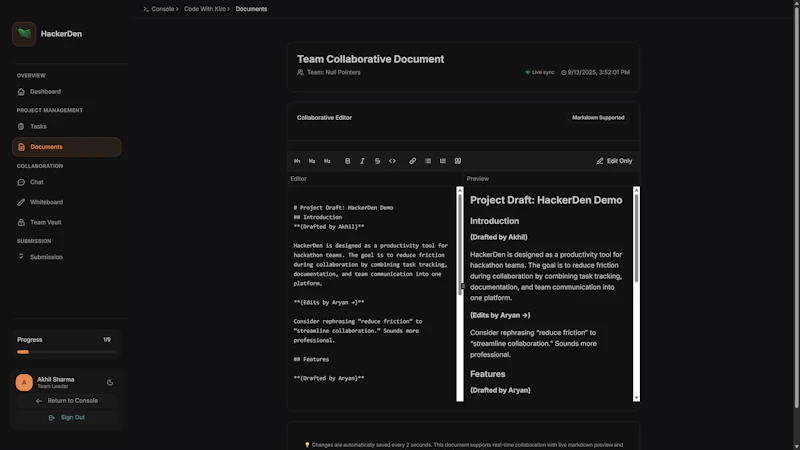Click '(Edits by Aryan →)' in the preview
The height and width of the screenshot is (450, 800).
[500, 316]
